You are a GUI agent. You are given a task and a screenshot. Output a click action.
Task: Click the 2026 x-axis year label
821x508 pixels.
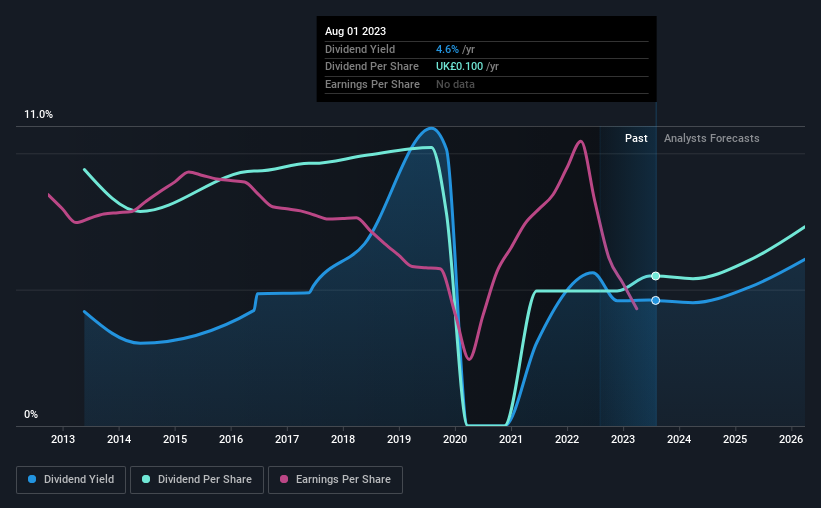(x=791, y=439)
